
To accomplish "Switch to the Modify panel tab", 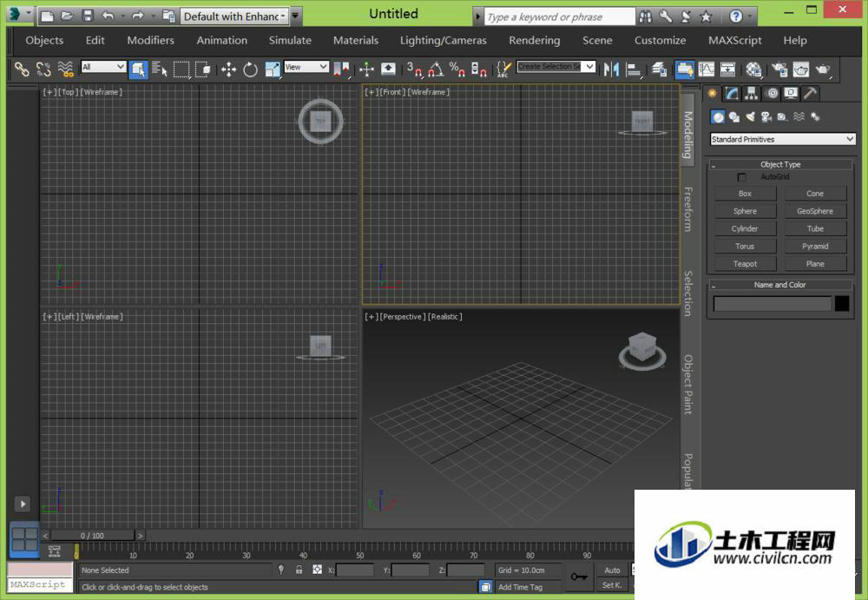I will pos(732,93).
